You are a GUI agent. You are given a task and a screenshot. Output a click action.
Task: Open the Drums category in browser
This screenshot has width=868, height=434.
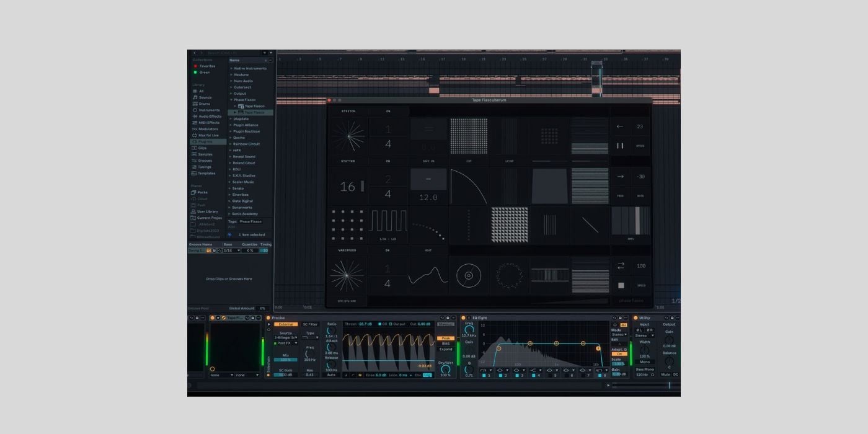click(205, 104)
